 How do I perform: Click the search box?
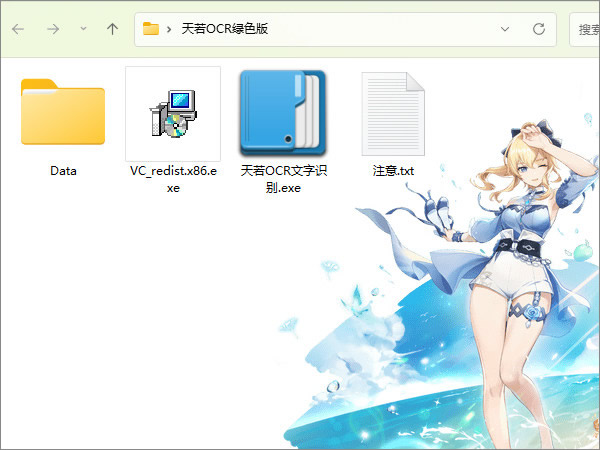pos(585,29)
